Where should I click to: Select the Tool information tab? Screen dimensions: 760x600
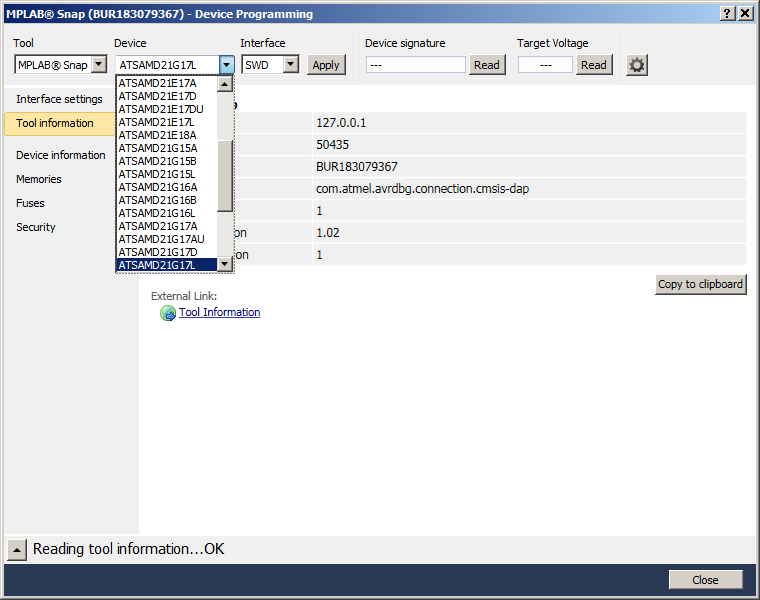(59, 124)
